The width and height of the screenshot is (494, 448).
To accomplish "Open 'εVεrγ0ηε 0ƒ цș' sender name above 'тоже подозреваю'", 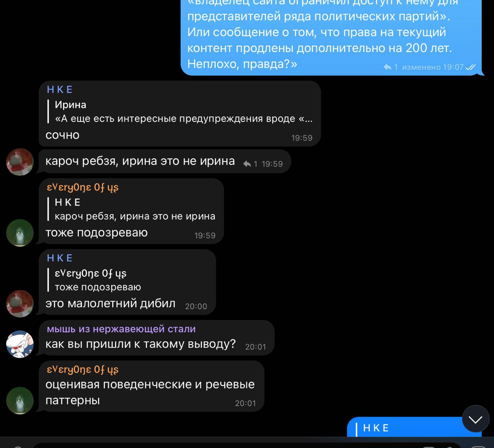I will (83, 187).
